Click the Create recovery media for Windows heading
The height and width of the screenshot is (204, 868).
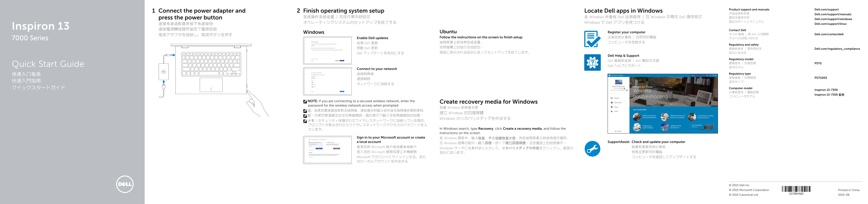[x=489, y=102]
